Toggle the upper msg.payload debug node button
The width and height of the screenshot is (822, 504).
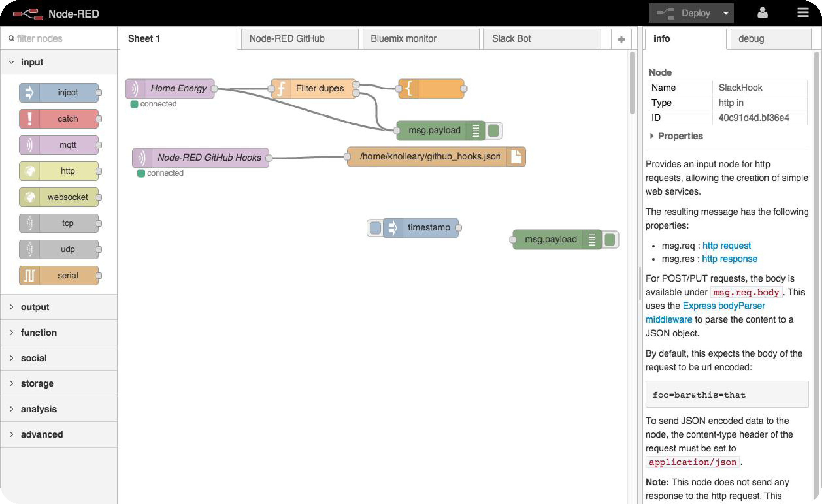494,130
